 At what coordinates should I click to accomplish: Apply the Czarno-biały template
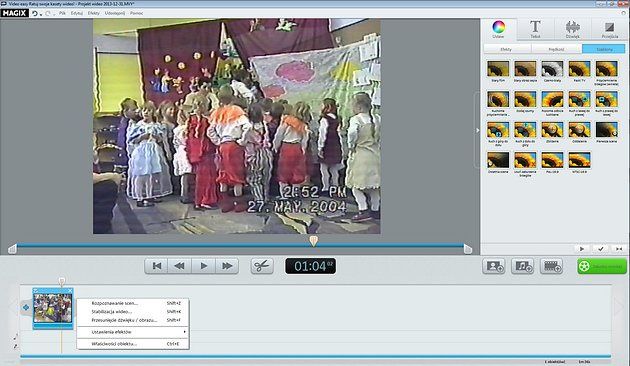pos(552,69)
